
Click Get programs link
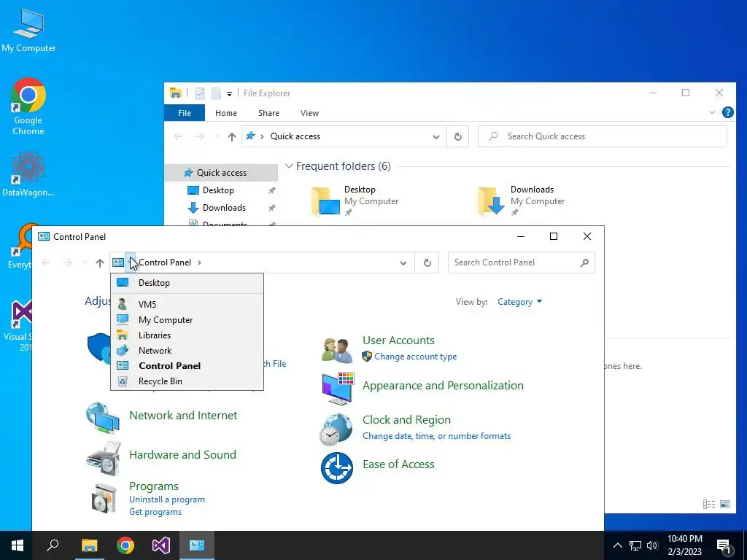pyautogui.click(x=155, y=512)
